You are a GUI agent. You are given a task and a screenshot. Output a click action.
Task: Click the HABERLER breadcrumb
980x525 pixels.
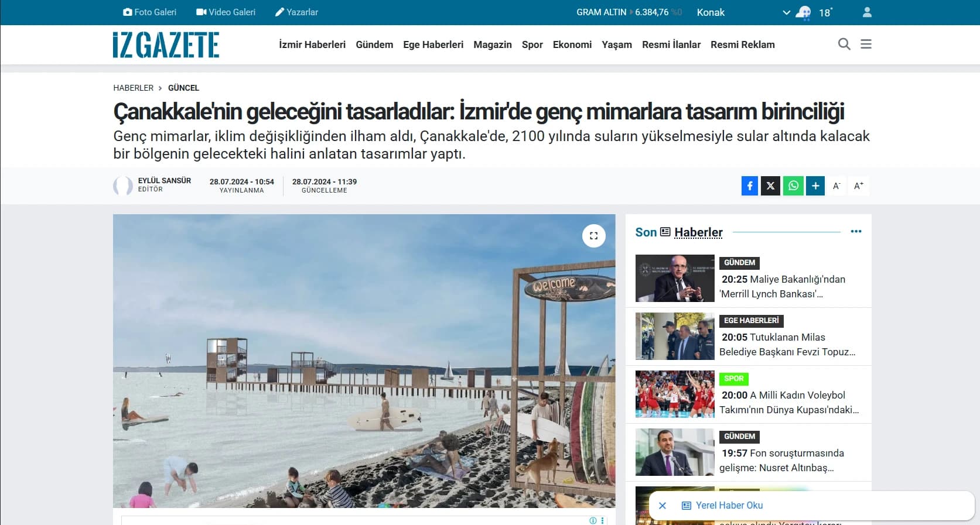pyautogui.click(x=134, y=88)
